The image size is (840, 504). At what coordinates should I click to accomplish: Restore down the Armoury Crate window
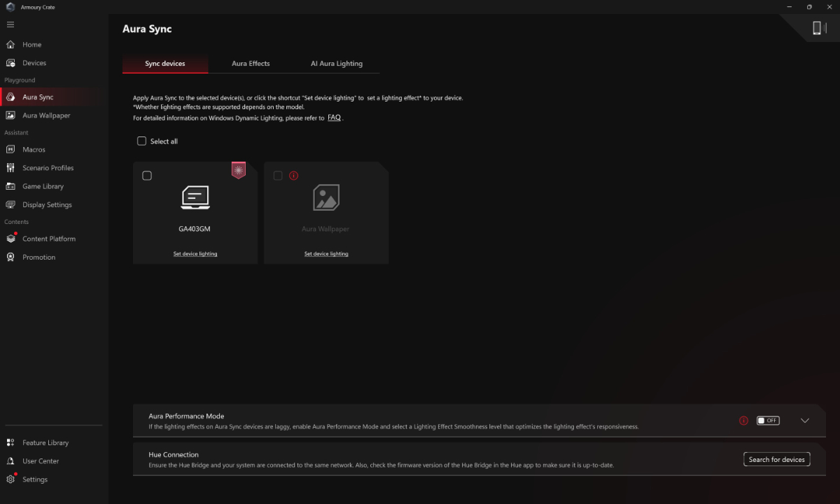(809, 7)
